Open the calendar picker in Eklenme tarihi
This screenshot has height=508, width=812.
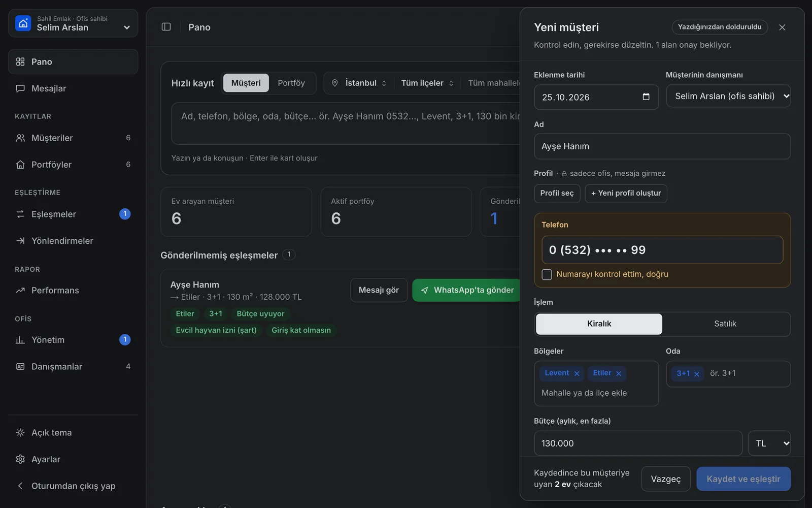point(646,97)
